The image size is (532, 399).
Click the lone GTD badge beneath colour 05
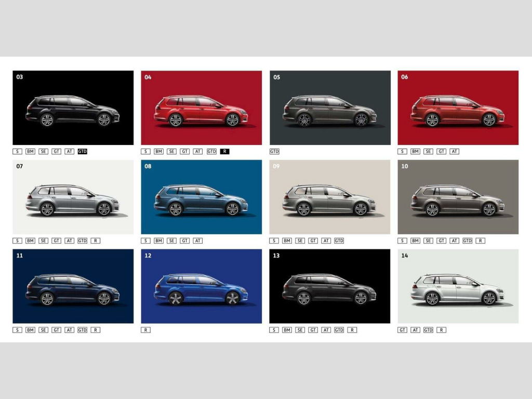click(x=274, y=152)
